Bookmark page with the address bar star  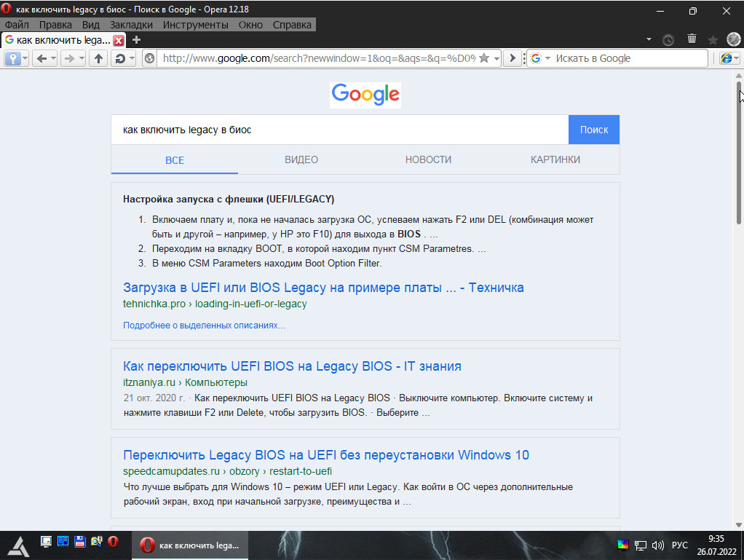484,58
